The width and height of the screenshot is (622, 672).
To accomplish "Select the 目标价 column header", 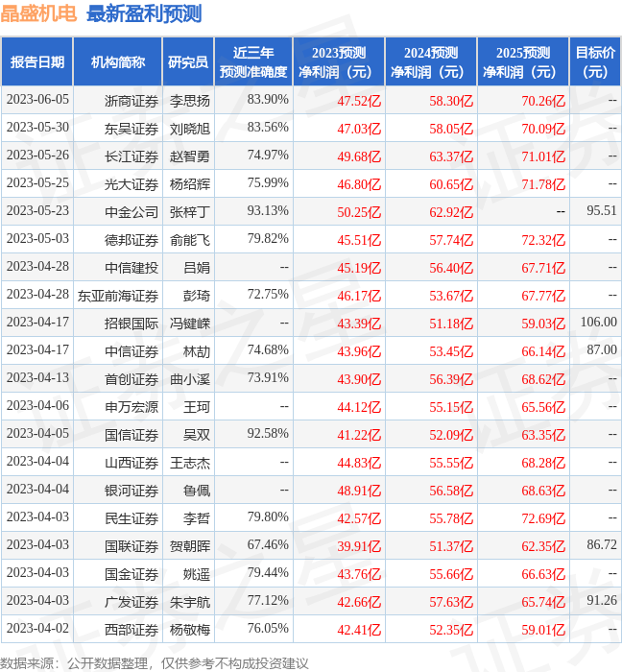I will [x=595, y=61].
